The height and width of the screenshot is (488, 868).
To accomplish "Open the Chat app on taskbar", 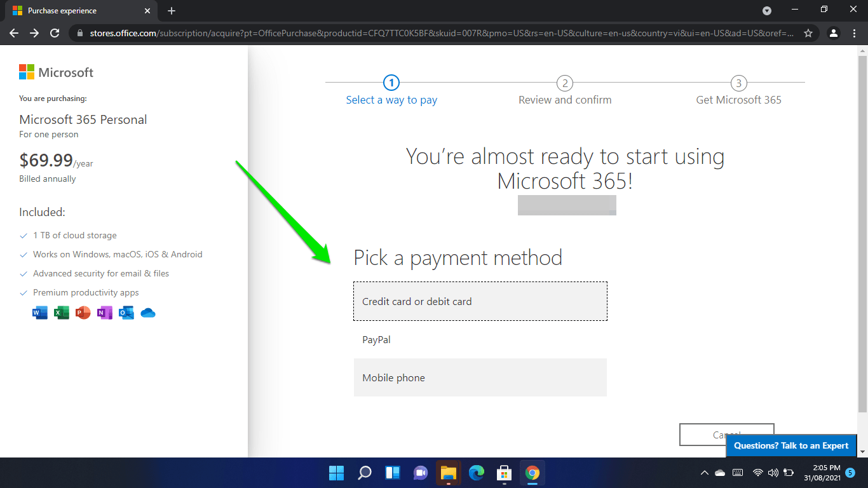I will (421, 473).
